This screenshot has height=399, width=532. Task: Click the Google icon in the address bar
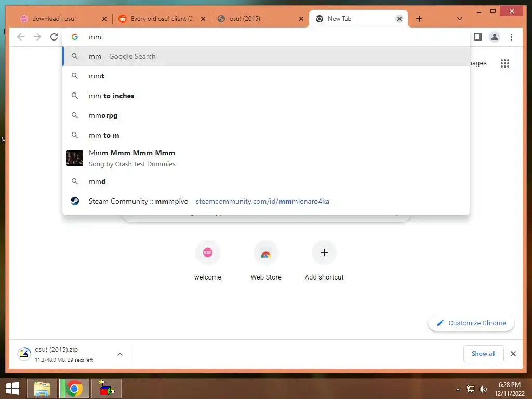coord(75,37)
